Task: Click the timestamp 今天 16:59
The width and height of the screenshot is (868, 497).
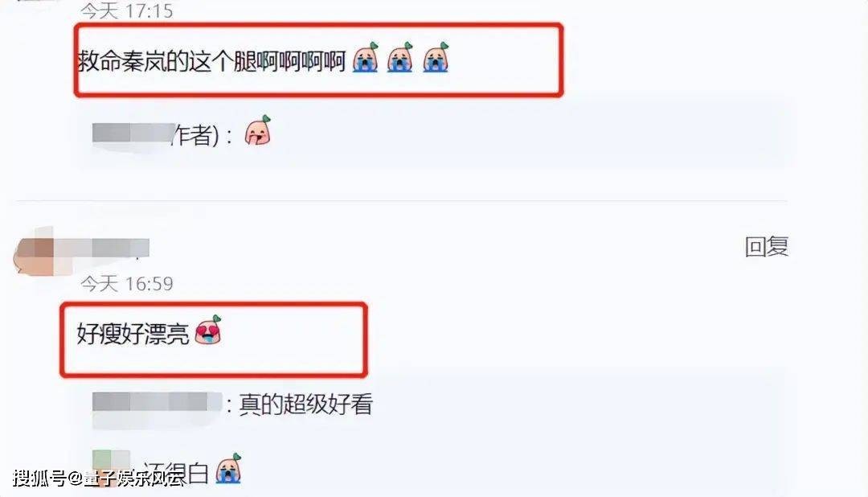Action: tap(127, 284)
